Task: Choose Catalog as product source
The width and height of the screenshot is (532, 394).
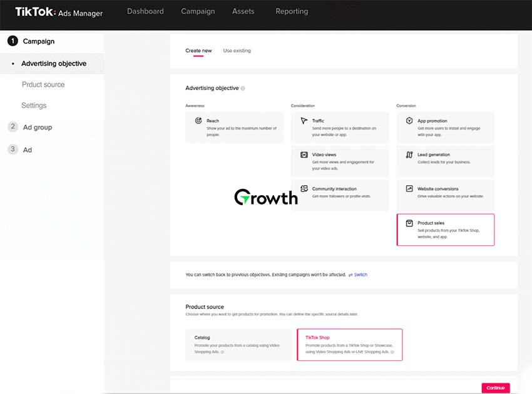Action: point(238,345)
